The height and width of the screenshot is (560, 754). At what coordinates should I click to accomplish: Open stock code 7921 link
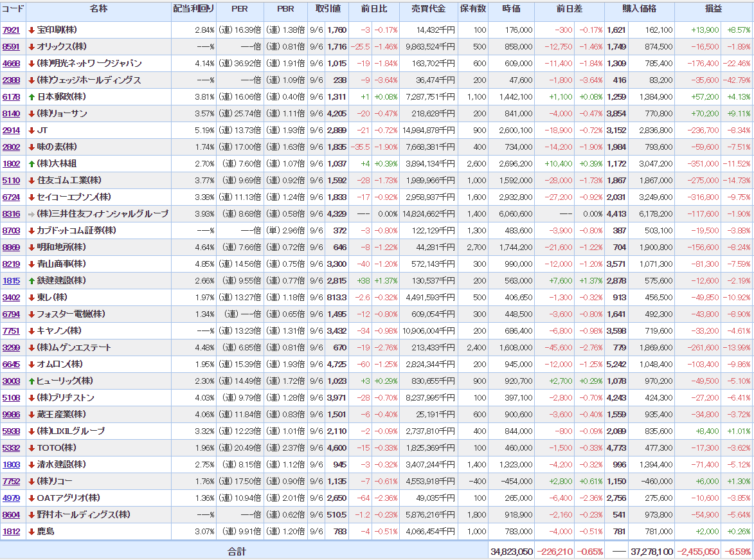tap(11, 30)
